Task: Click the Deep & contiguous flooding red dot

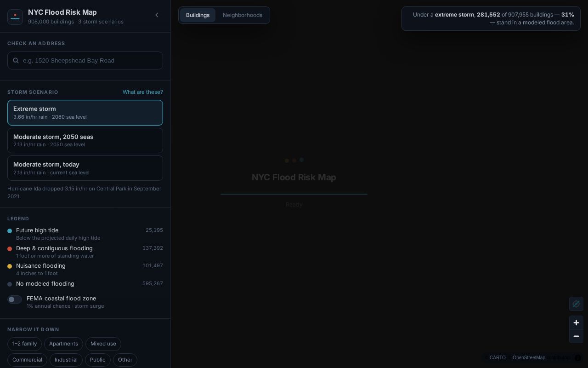Action: [x=10, y=249]
